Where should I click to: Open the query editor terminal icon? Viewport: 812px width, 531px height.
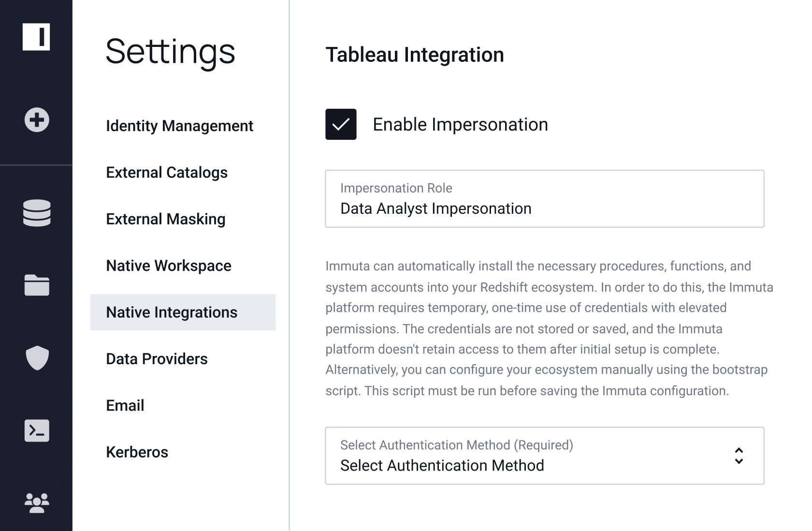(x=37, y=430)
